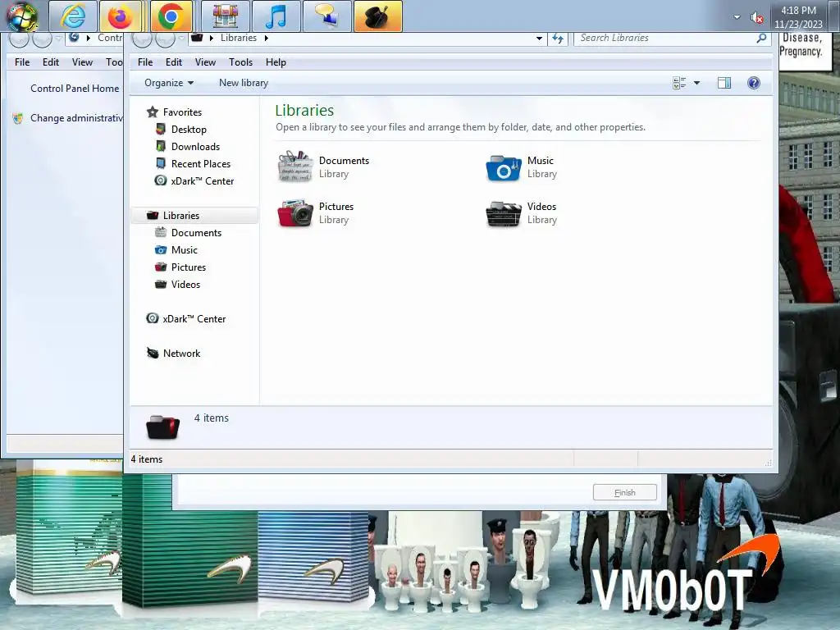Open the Music library icon
840x630 pixels.
click(503, 167)
